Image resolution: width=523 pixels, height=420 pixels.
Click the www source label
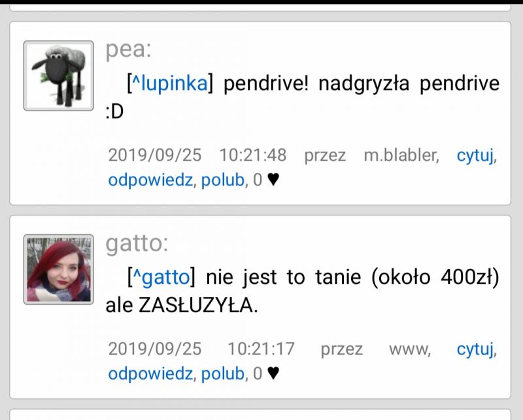coord(410,350)
